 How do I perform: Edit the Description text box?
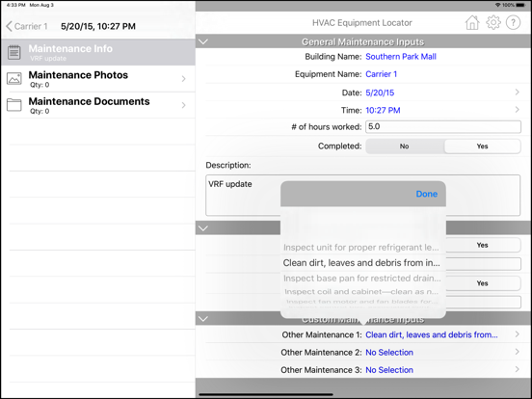click(362, 195)
